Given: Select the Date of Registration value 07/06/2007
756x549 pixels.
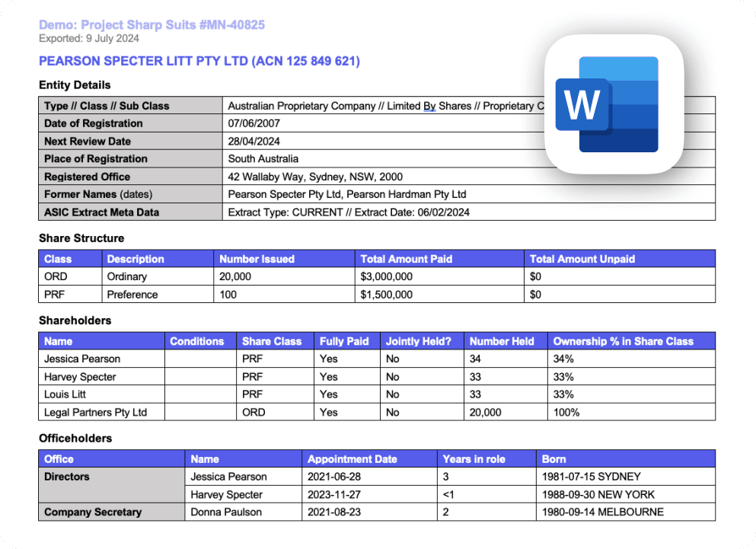Looking at the screenshot, I should pyautogui.click(x=253, y=123).
